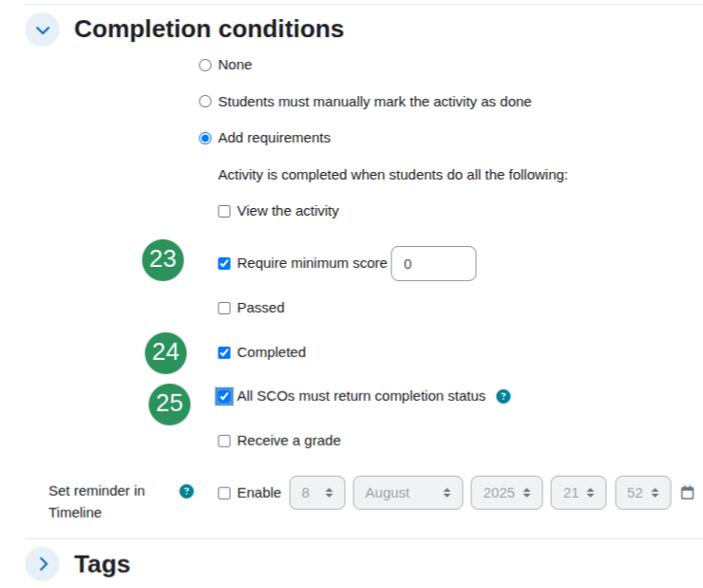This screenshot has height=588, width=703.
Task: Open the reminder day dropdown showing 8
Action: click(317, 493)
